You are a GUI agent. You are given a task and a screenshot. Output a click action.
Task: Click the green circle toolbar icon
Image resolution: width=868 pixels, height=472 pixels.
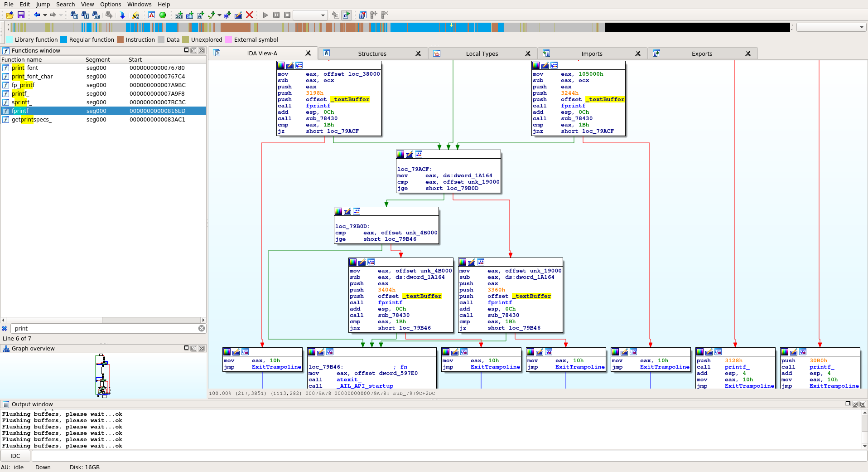coord(163,15)
